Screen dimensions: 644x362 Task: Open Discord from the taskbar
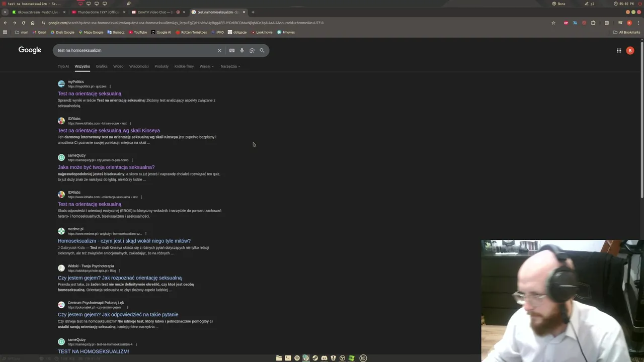[x=324, y=358]
